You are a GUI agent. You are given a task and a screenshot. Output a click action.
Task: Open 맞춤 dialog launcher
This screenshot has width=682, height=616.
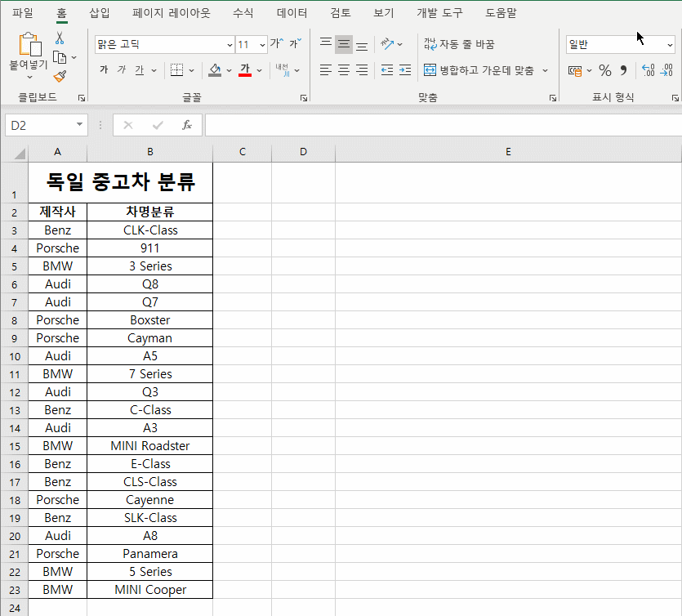552,98
